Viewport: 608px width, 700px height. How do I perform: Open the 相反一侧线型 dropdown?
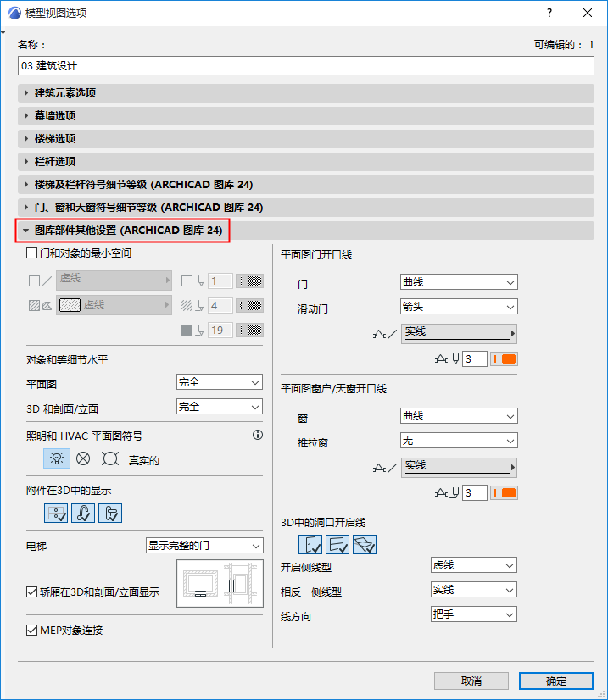coord(474,590)
